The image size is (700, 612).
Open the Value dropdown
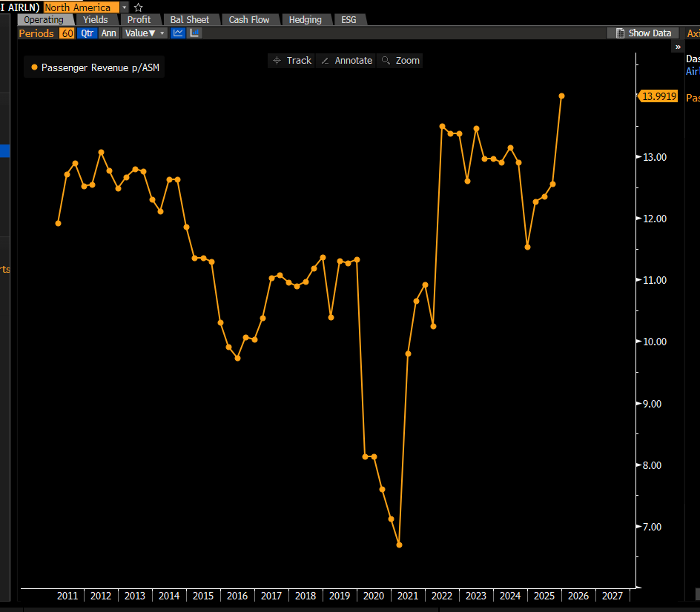pyautogui.click(x=145, y=33)
